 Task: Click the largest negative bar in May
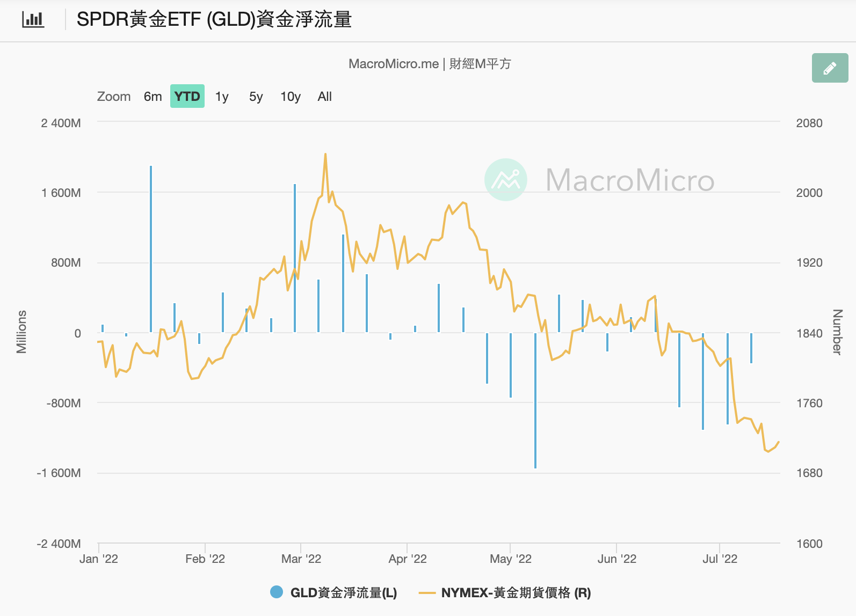tap(535, 401)
